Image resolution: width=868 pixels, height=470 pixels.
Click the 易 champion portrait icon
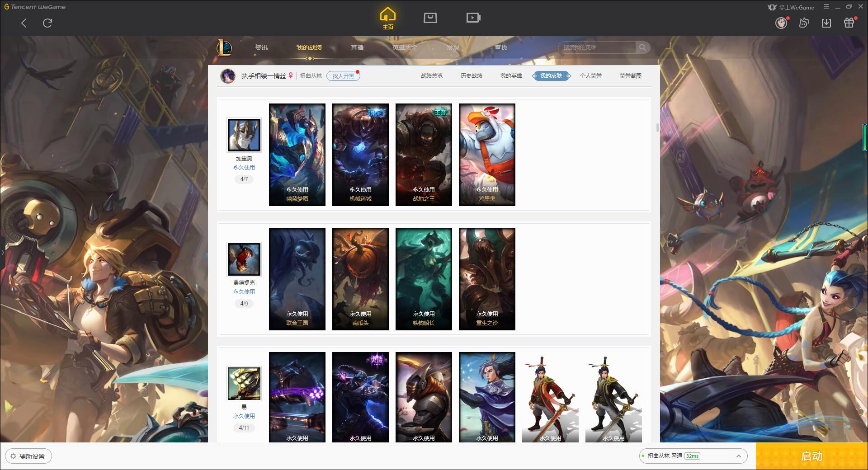(244, 384)
